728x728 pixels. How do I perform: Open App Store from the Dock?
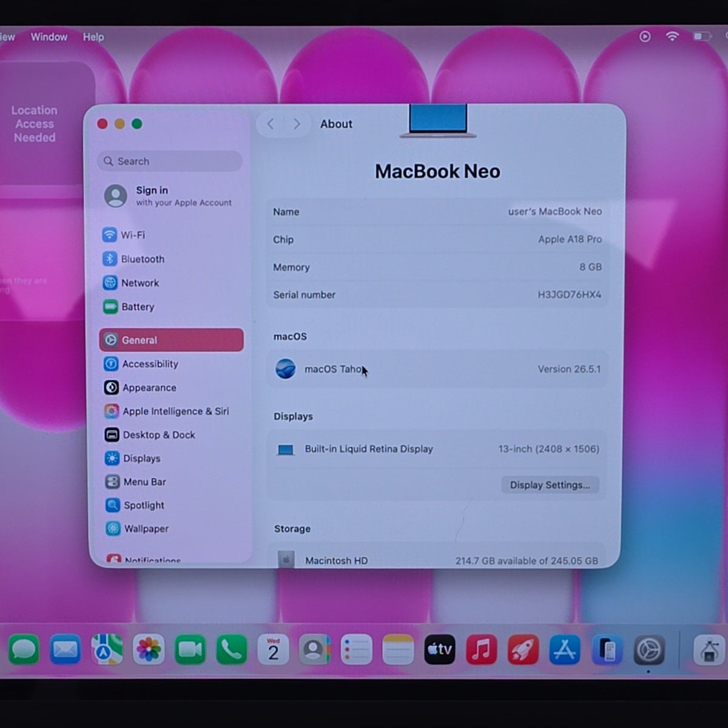(x=565, y=650)
